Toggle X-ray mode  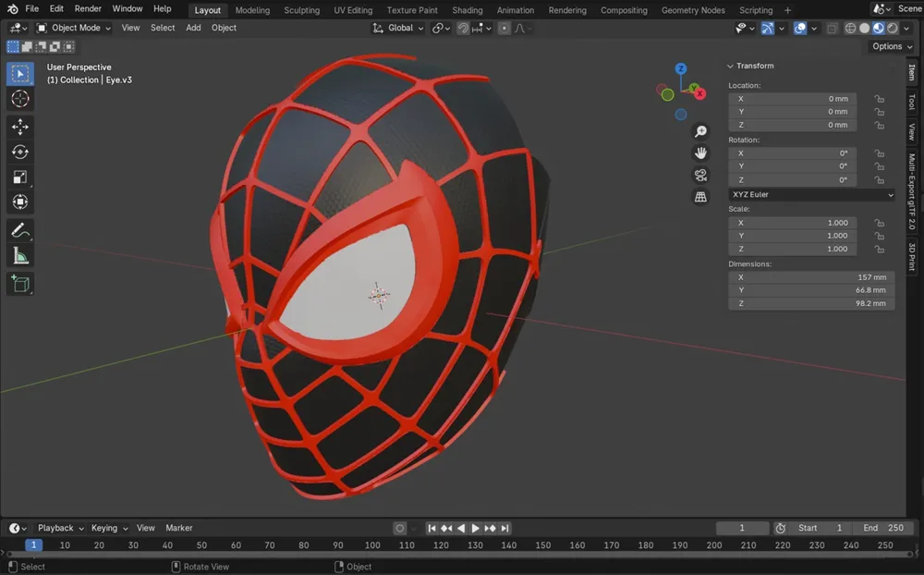click(x=832, y=29)
